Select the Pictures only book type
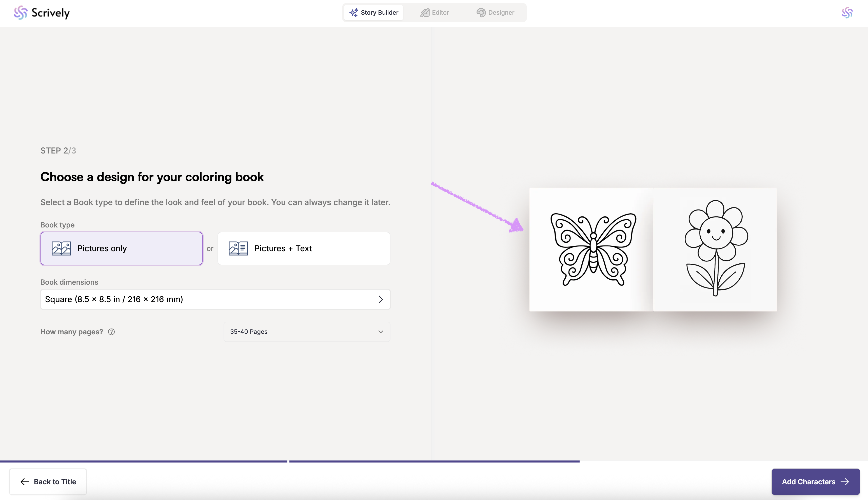The height and width of the screenshot is (500, 868). point(122,248)
